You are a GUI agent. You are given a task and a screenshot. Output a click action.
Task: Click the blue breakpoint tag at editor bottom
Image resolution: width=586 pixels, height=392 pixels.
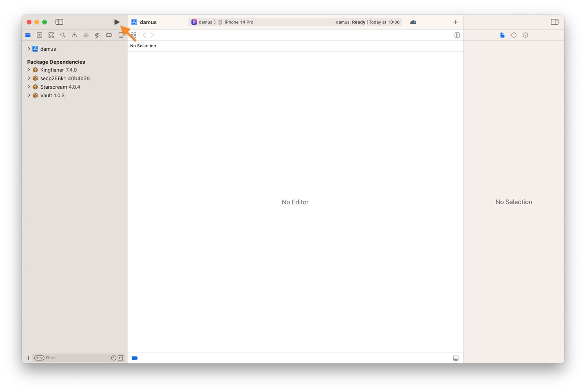point(135,358)
